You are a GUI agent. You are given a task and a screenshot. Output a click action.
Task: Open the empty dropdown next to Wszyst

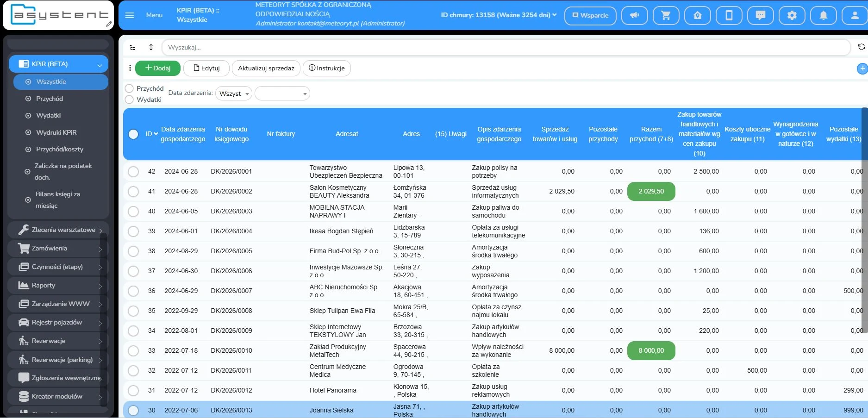282,94
